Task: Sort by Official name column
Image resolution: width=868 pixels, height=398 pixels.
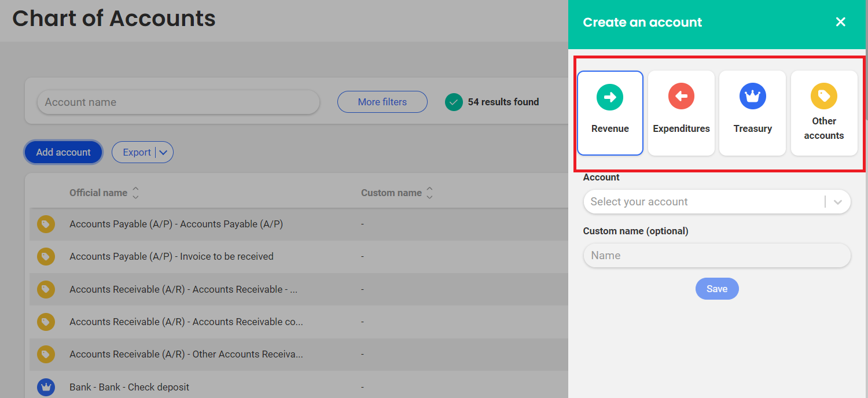Action: pyautogui.click(x=135, y=193)
